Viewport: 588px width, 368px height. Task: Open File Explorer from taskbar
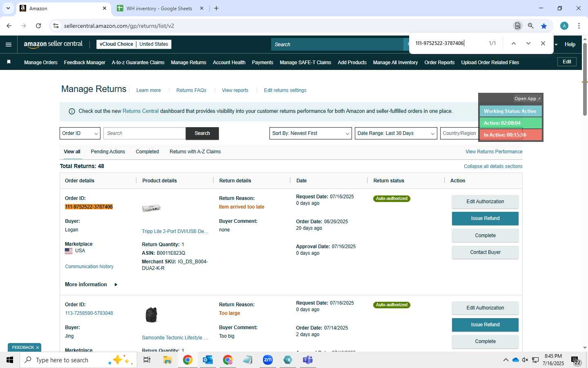pos(167,360)
